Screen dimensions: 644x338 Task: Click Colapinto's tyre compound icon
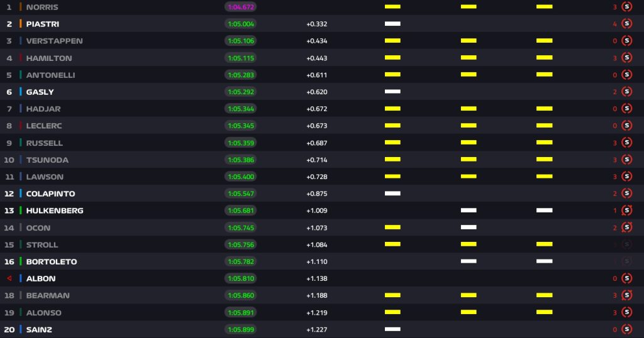point(626,194)
